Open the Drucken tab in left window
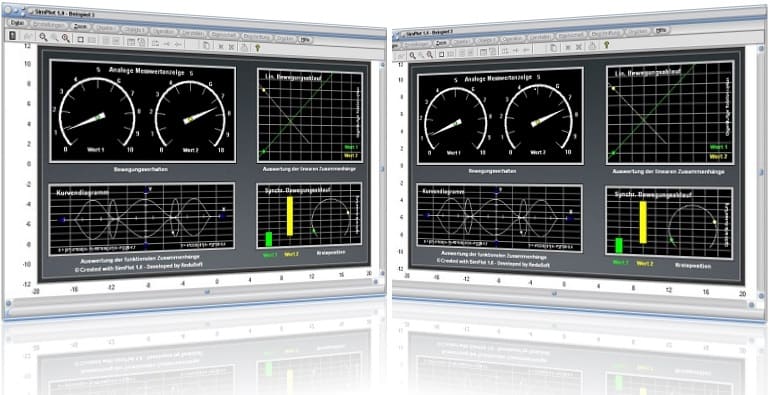The width and height of the screenshot is (770, 395). pyautogui.click(x=285, y=38)
